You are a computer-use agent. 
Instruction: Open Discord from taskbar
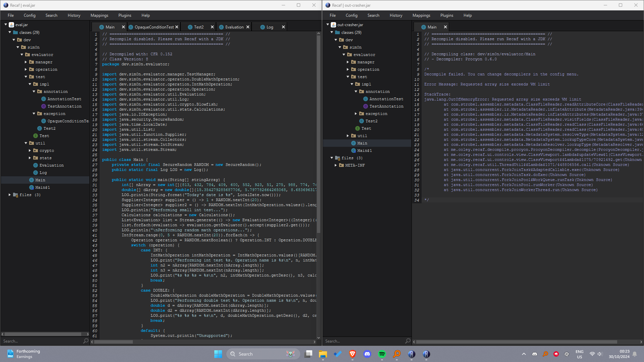pyautogui.click(x=367, y=354)
